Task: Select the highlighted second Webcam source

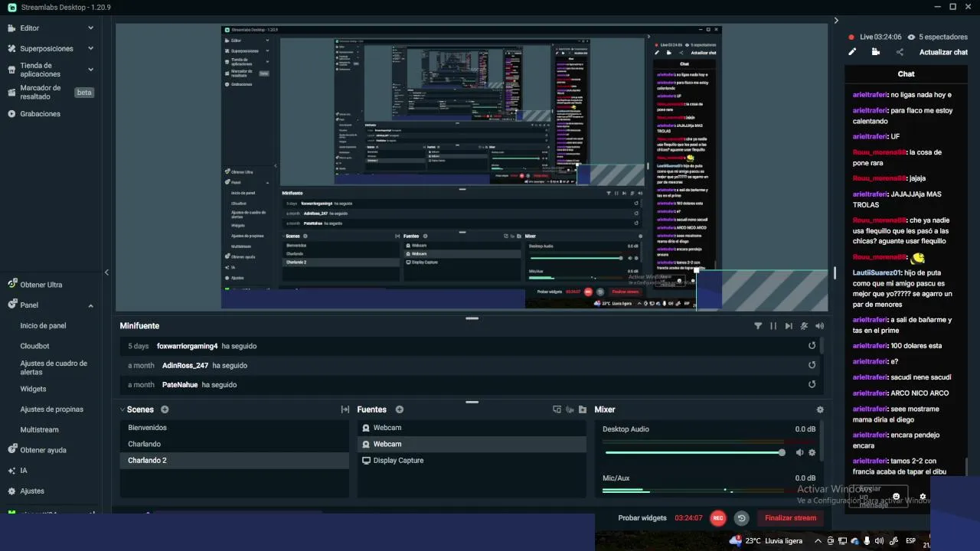Action: coord(472,444)
